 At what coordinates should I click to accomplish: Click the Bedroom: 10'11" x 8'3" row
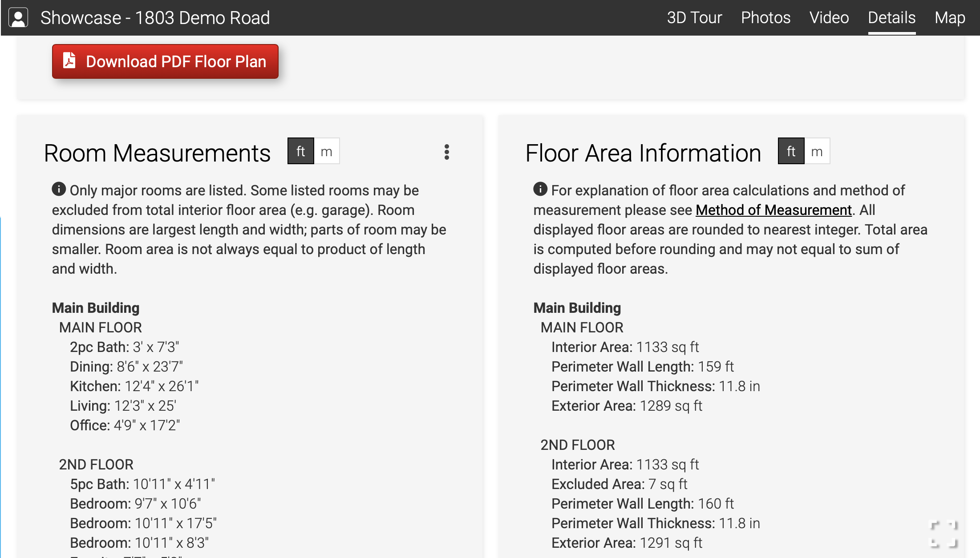(x=139, y=543)
